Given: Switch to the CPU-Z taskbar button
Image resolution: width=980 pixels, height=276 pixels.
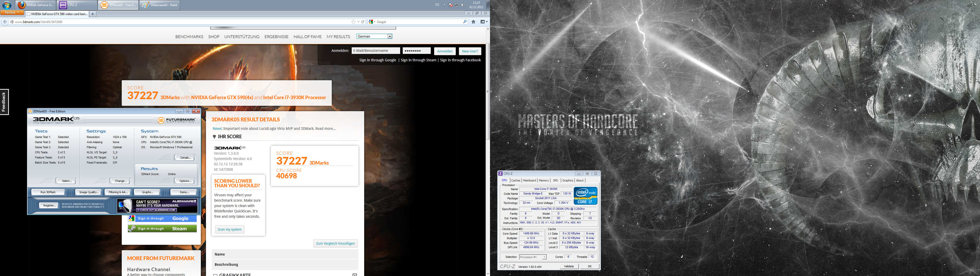Looking at the screenshot, I should pos(77,5).
